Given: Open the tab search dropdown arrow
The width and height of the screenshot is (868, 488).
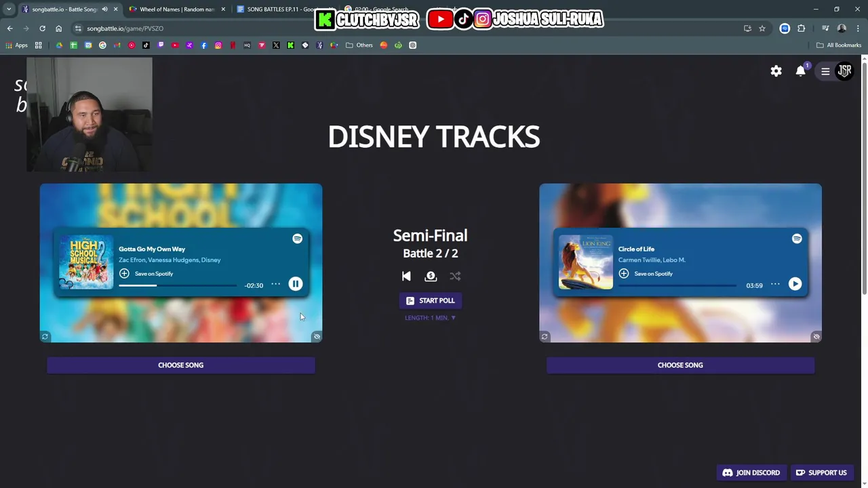Looking at the screenshot, I should [9, 9].
